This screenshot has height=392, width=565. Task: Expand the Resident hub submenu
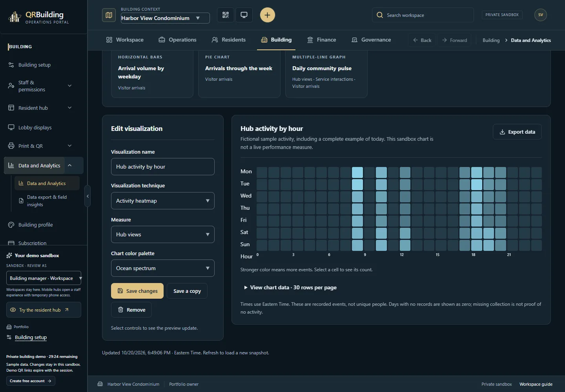pyautogui.click(x=69, y=108)
